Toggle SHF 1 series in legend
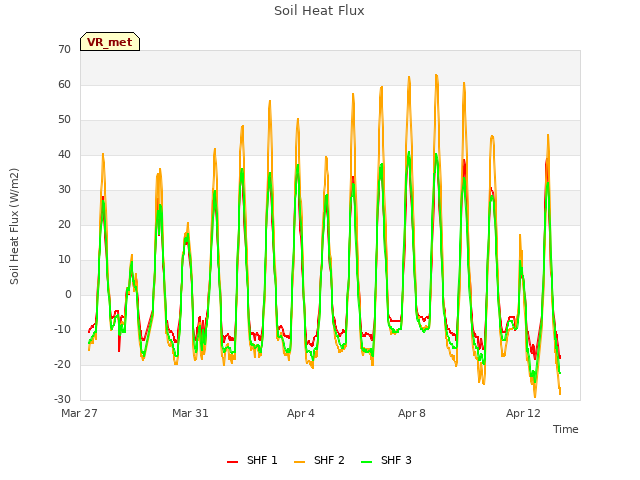Image resolution: width=640 pixels, height=480 pixels. click(252, 460)
